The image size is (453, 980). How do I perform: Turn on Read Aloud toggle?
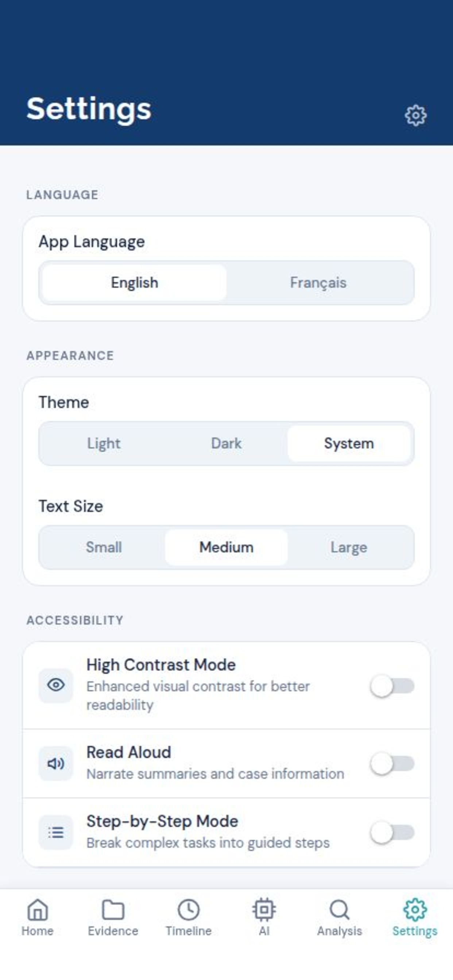click(x=392, y=763)
